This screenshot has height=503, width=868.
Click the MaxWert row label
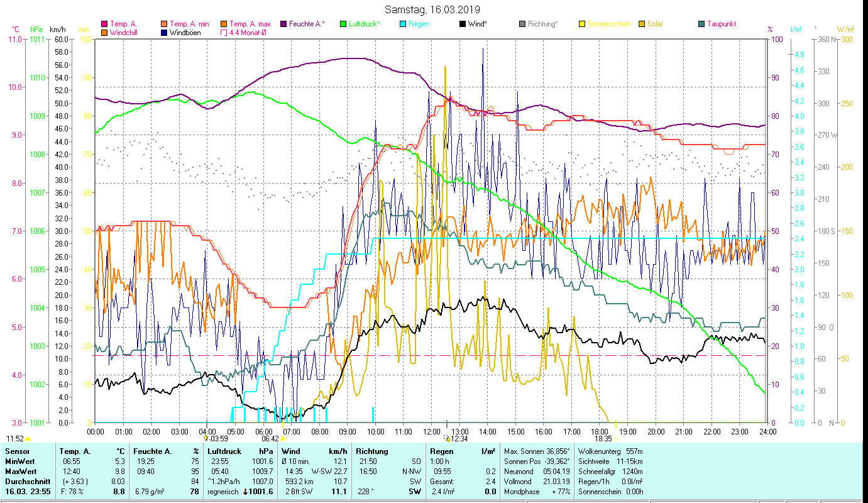coord(22,472)
